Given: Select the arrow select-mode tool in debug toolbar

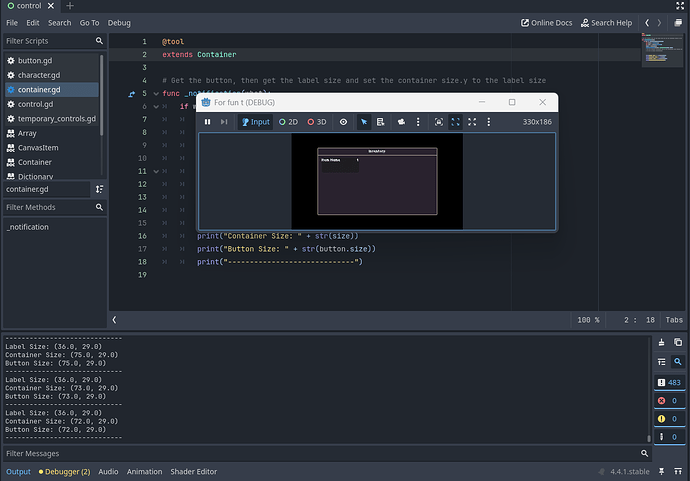Looking at the screenshot, I should (364, 122).
